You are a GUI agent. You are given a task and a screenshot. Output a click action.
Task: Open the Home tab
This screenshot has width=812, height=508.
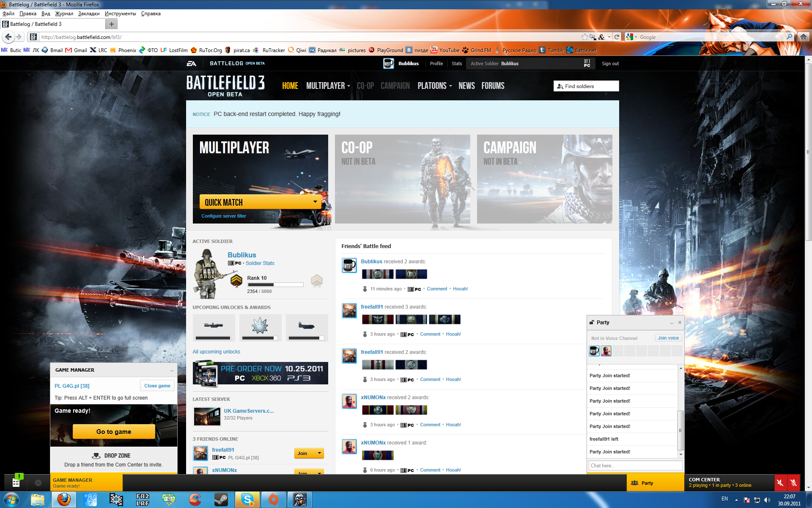click(290, 86)
